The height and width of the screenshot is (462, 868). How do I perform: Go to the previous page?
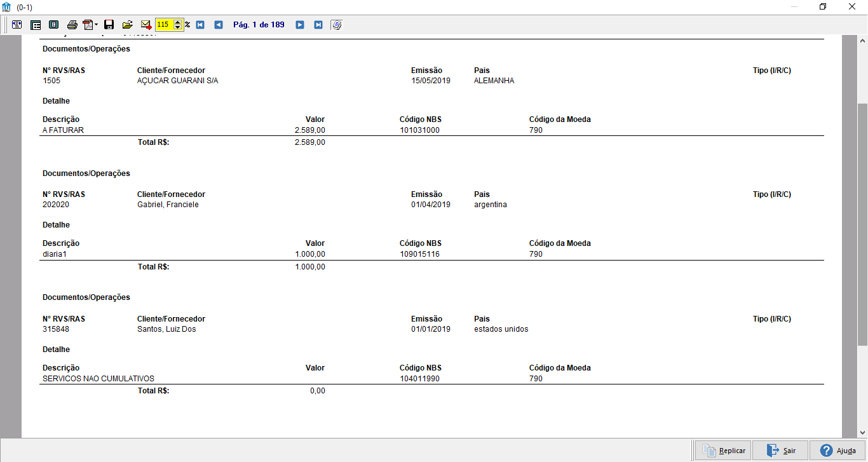(219, 25)
